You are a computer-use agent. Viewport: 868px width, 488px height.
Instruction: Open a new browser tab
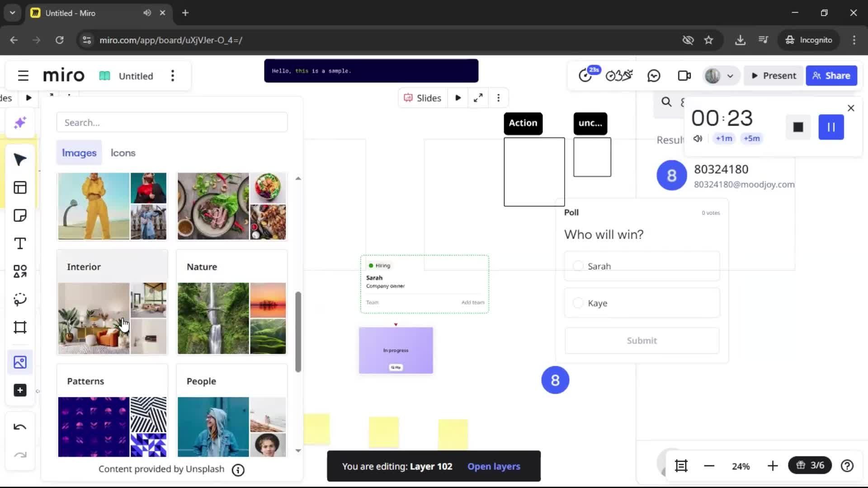tap(185, 13)
